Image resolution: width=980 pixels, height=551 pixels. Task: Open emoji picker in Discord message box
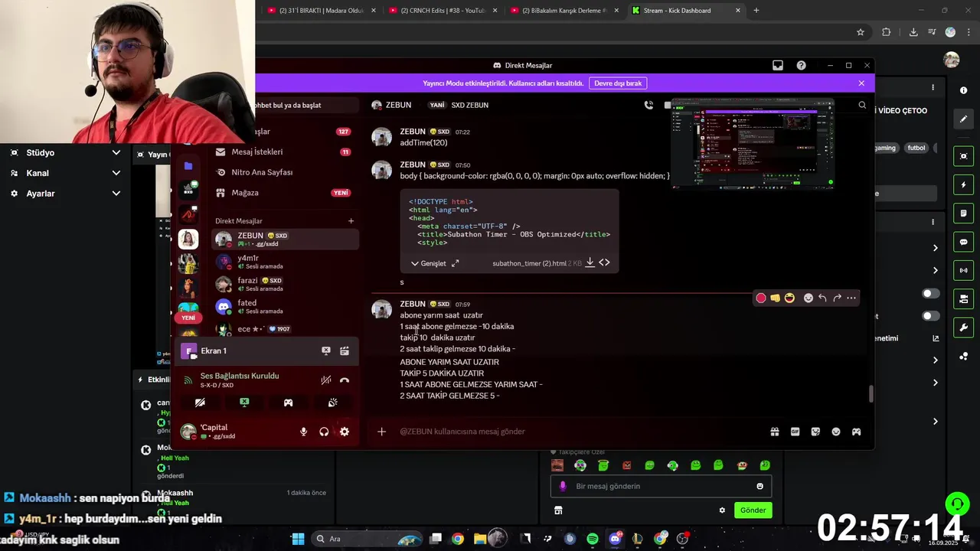coord(836,432)
